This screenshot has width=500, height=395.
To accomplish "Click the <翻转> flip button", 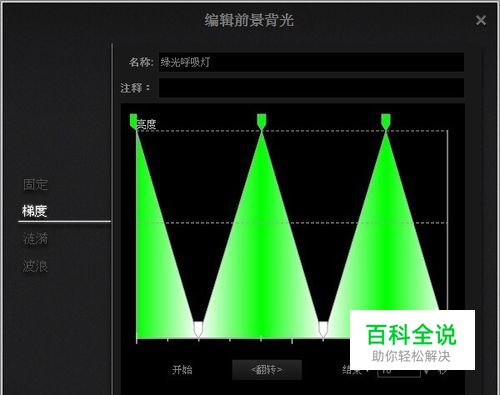I will pyautogui.click(x=267, y=370).
